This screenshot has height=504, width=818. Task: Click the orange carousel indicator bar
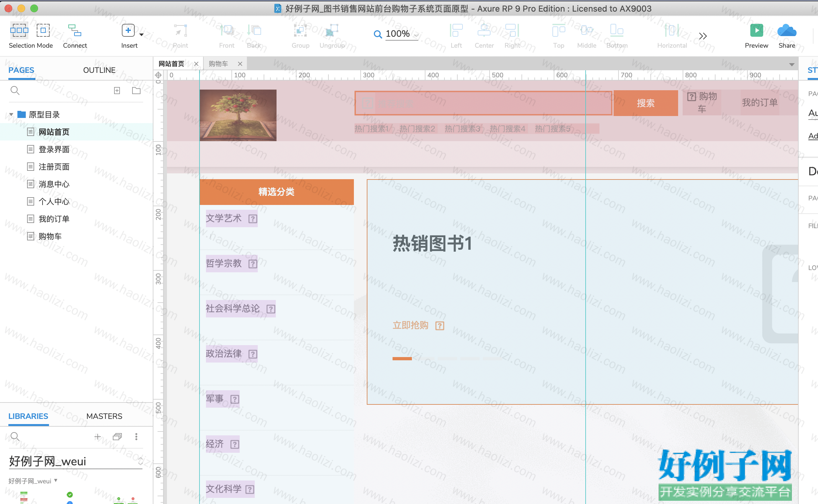click(402, 359)
